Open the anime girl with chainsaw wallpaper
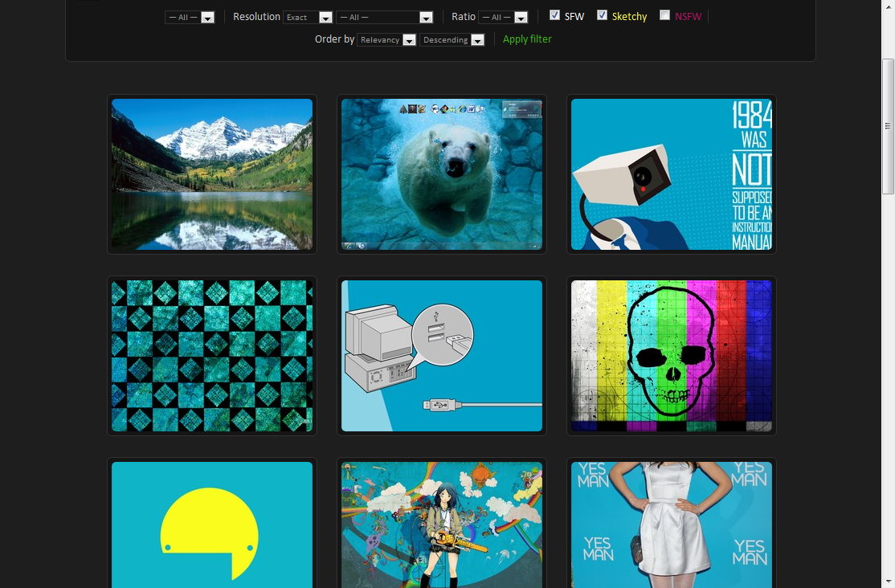The height and width of the screenshot is (588, 895). point(442,525)
